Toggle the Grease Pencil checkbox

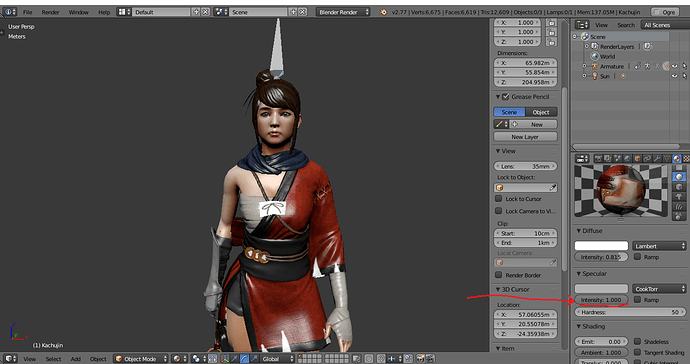tap(506, 96)
